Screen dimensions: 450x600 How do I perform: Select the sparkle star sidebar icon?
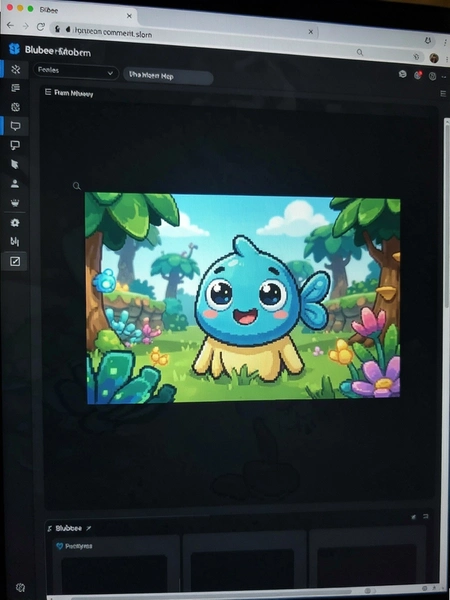click(x=15, y=69)
